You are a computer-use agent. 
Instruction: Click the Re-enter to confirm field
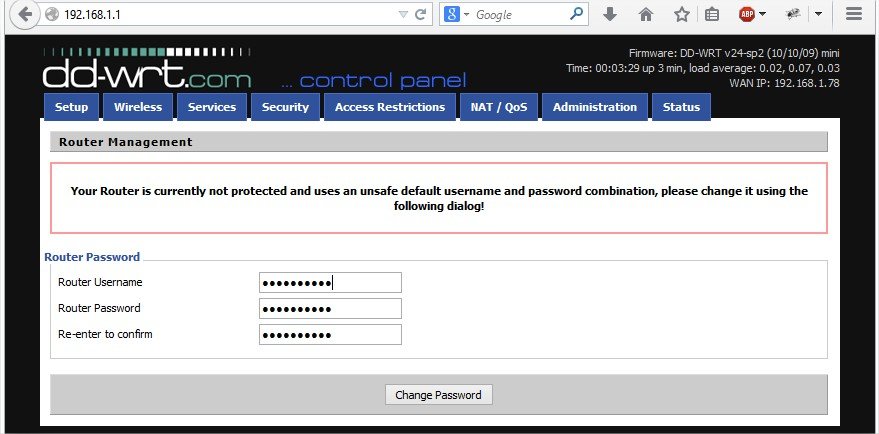330,334
